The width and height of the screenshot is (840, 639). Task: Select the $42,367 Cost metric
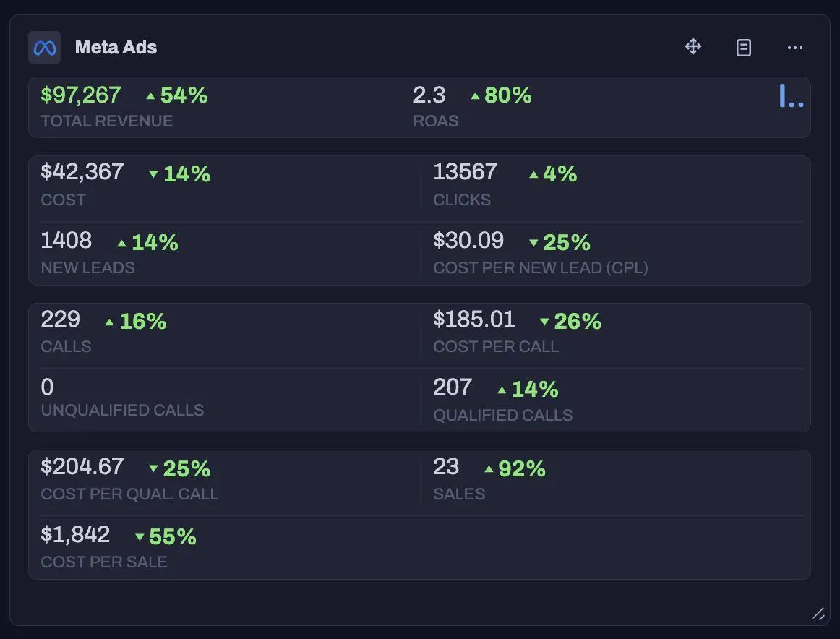82,172
